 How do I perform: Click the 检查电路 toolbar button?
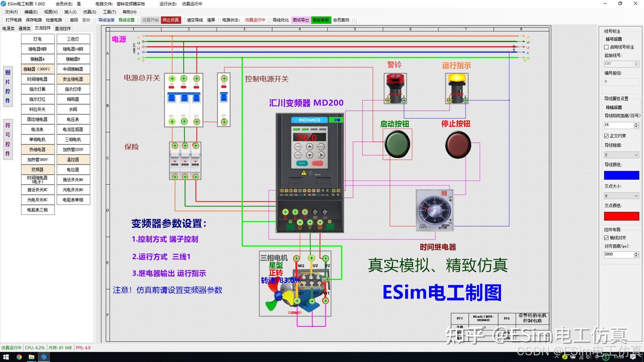point(54,20)
